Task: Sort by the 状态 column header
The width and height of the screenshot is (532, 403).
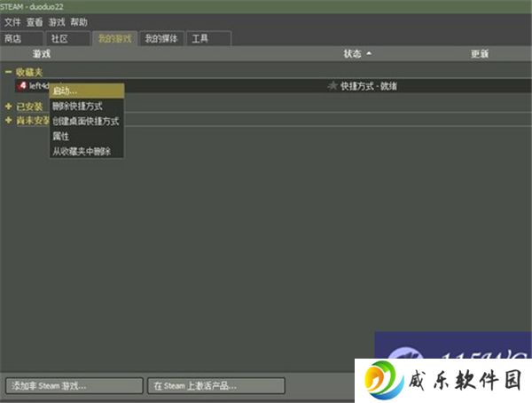Action: coord(352,53)
